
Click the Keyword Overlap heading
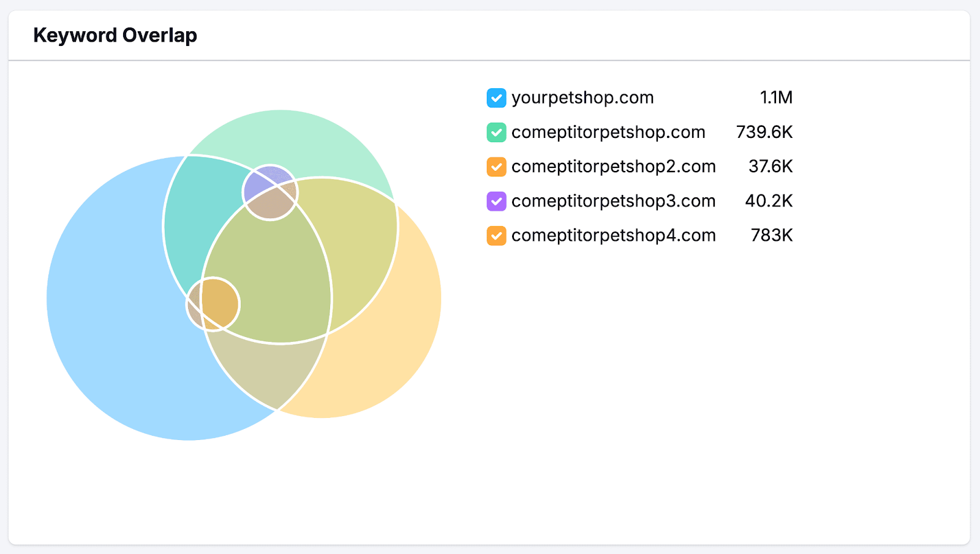pyautogui.click(x=115, y=35)
